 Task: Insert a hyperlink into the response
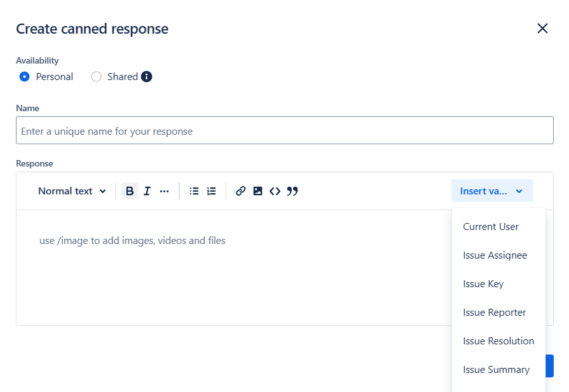(x=240, y=191)
